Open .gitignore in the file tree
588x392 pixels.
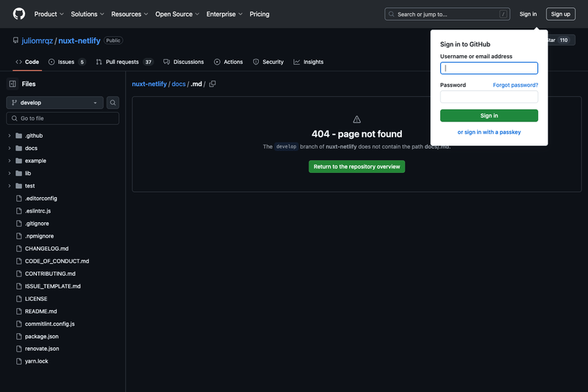37,223
